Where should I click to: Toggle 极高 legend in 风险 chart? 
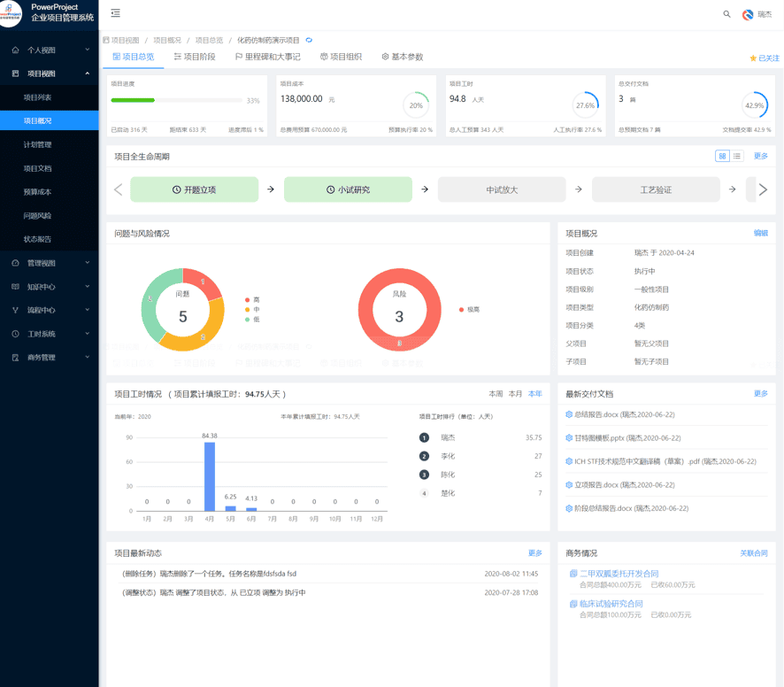(x=469, y=310)
